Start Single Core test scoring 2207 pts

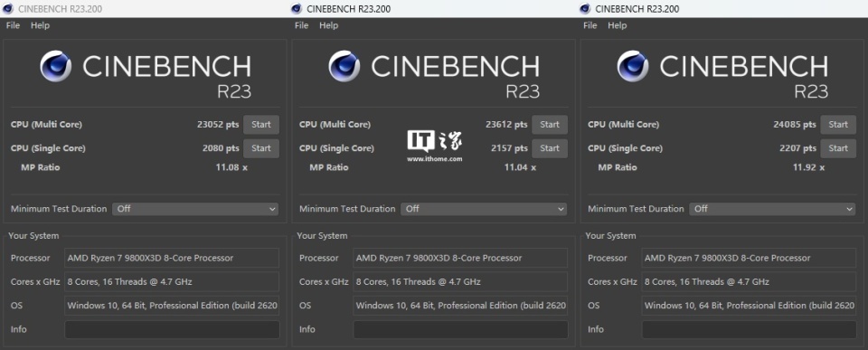click(838, 148)
